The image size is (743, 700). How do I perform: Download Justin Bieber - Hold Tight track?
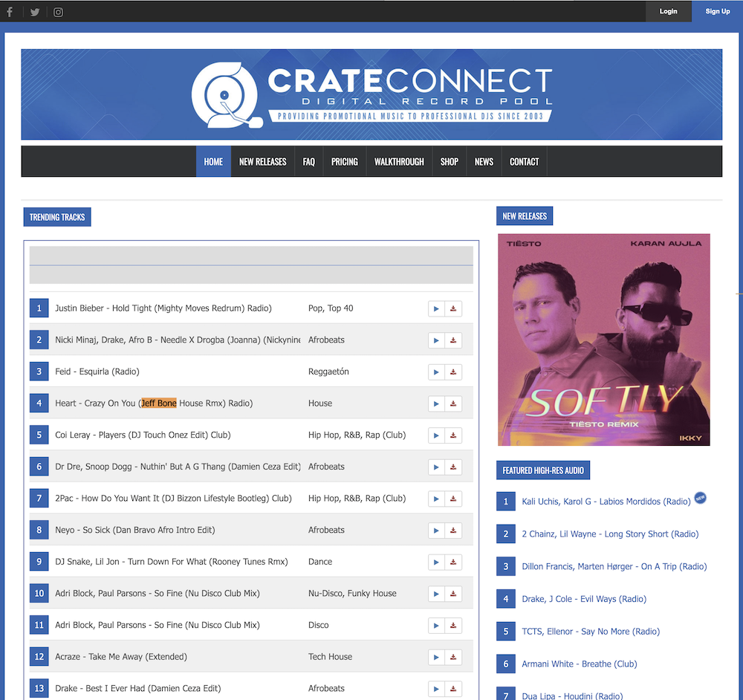point(453,308)
